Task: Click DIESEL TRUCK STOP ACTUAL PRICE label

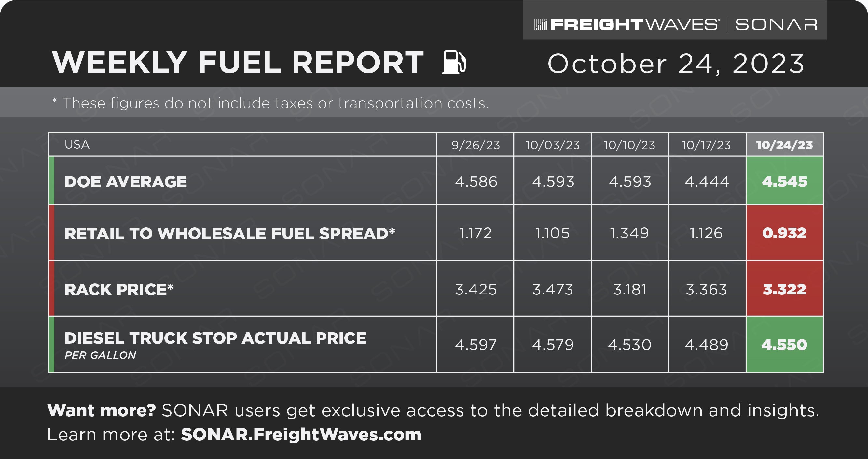Action: 215,338
